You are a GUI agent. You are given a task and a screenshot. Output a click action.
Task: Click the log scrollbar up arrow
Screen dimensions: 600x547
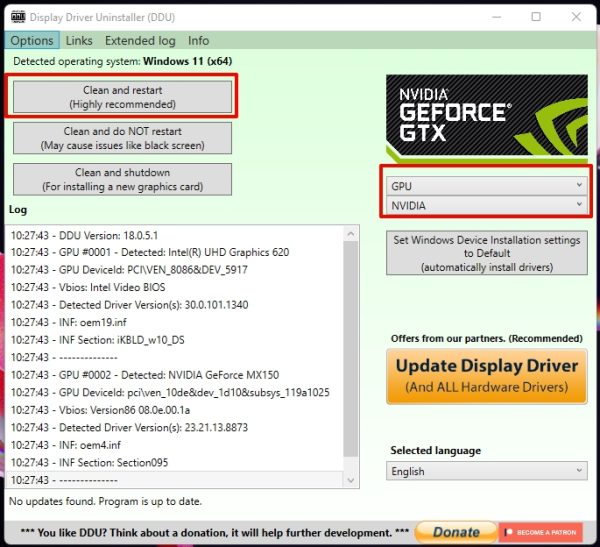point(351,233)
